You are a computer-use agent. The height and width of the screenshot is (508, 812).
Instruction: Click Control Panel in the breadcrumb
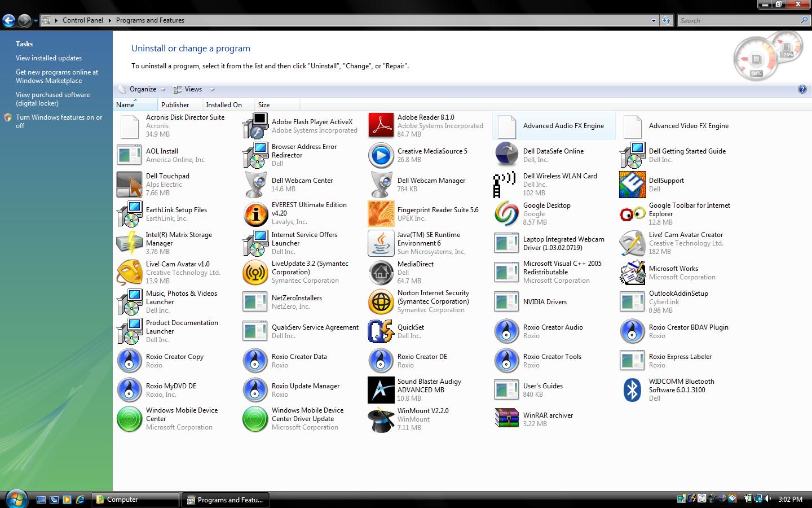tap(83, 20)
